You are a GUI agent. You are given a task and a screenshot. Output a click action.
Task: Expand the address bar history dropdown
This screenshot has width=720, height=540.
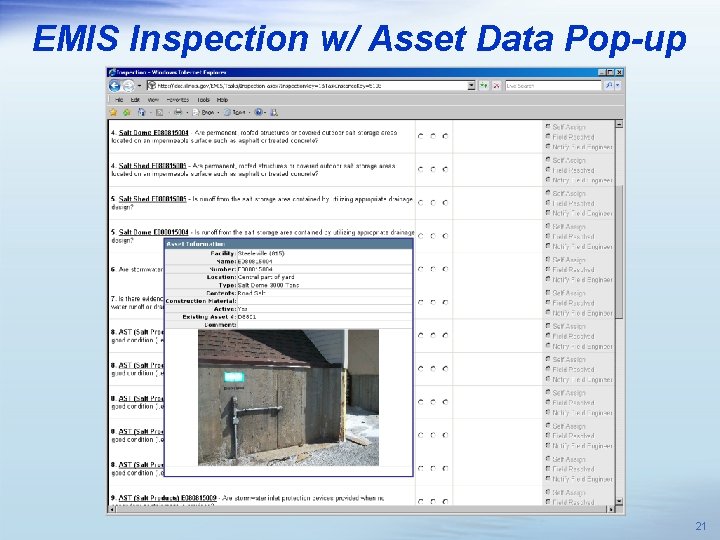pyautogui.click(x=471, y=85)
